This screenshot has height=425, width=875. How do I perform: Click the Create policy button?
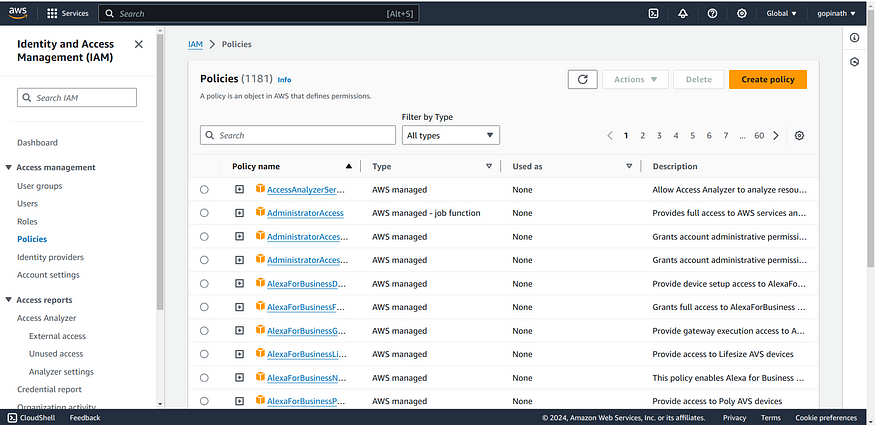768,79
